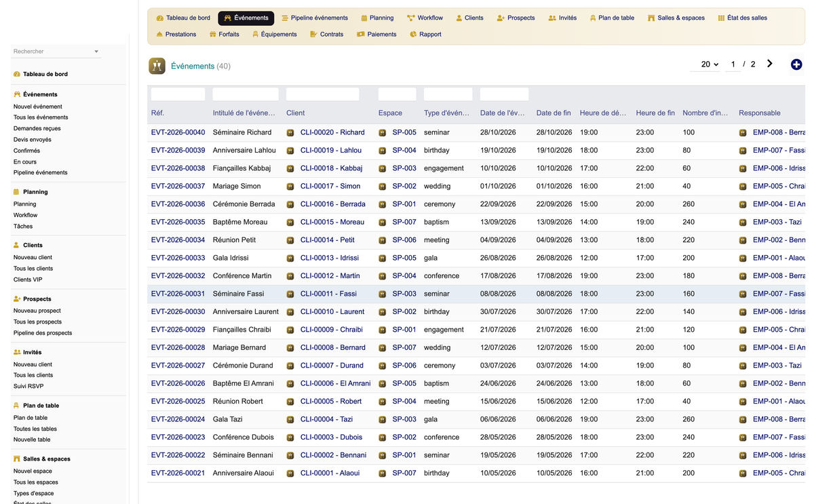Sort by Responsable column header

tap(760, 113)
